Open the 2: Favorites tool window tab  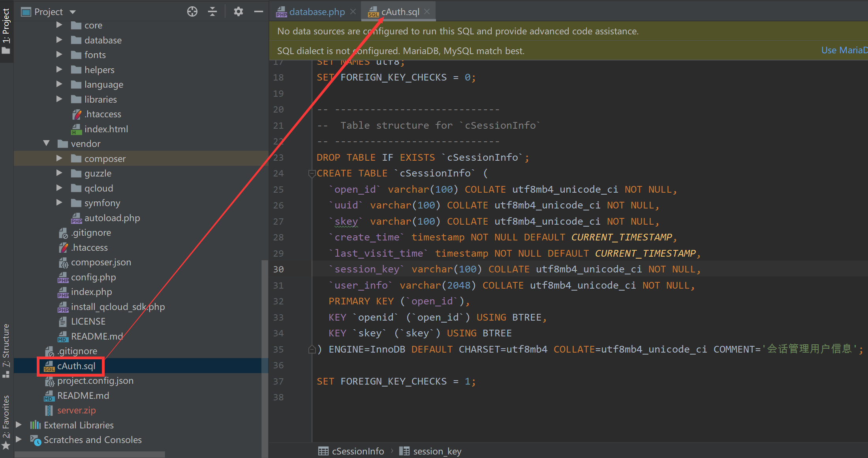click(x=6, y=422)
